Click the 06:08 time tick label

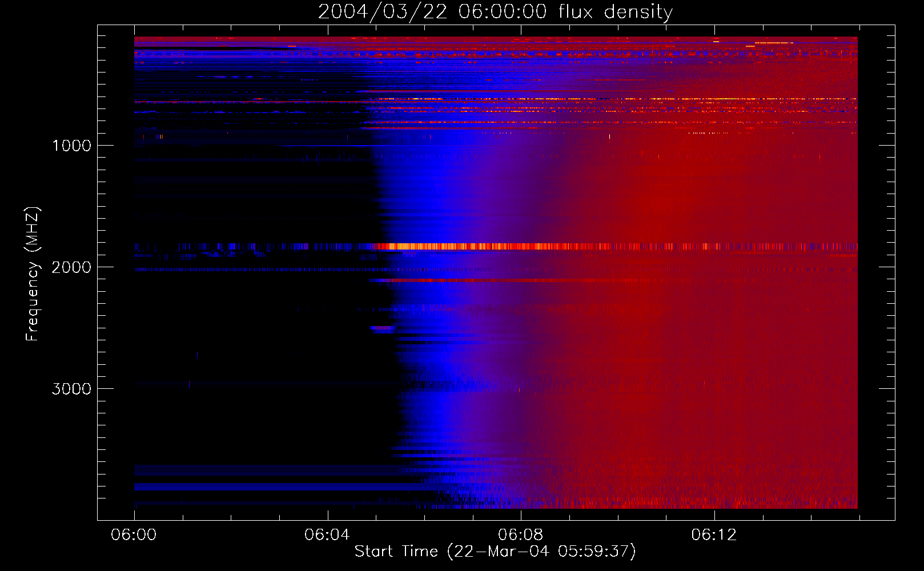pyautogui.click(x=521, y=535)
